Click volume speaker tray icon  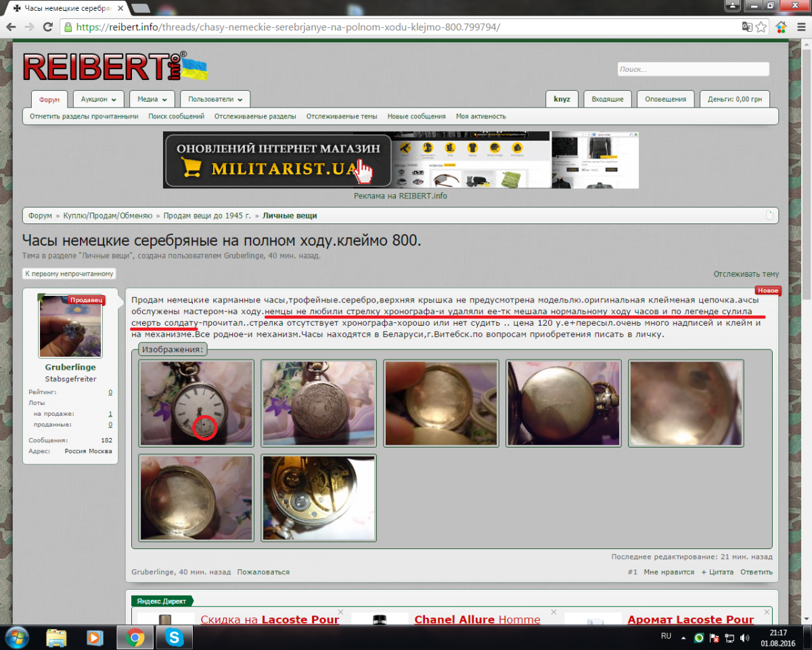coord(744,637)
